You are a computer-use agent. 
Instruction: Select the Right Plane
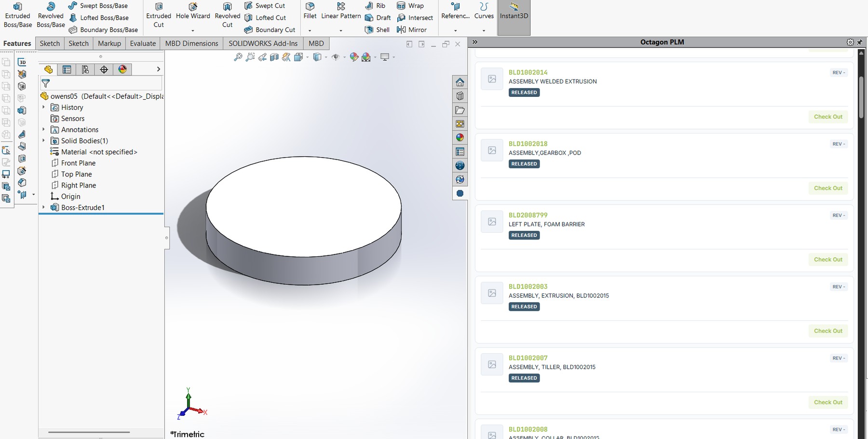pos(73,185)
